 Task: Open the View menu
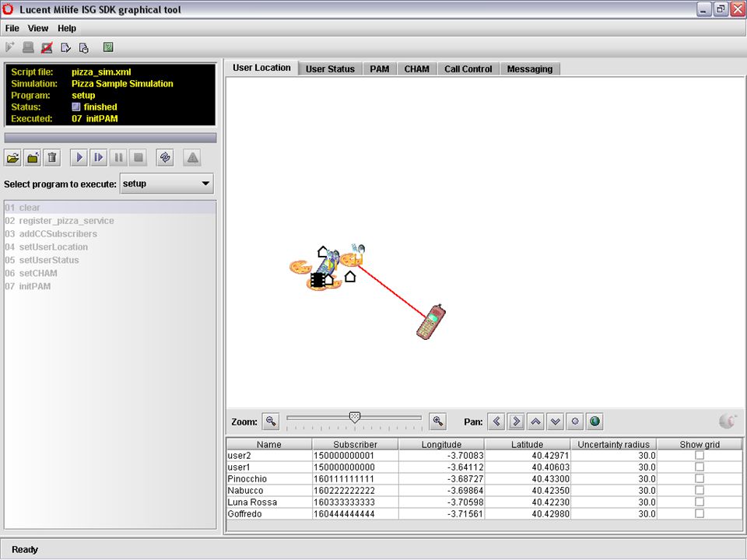tap(37, 28)
